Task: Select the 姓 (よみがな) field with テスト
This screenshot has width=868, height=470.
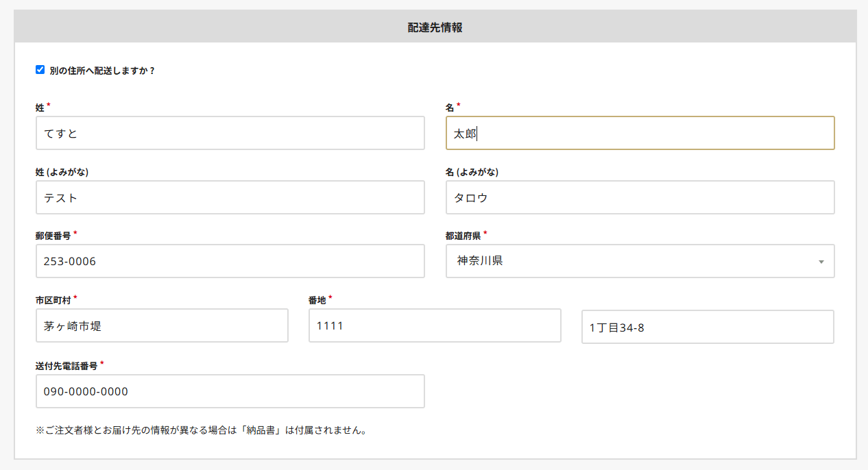Action: click(230, 197)
